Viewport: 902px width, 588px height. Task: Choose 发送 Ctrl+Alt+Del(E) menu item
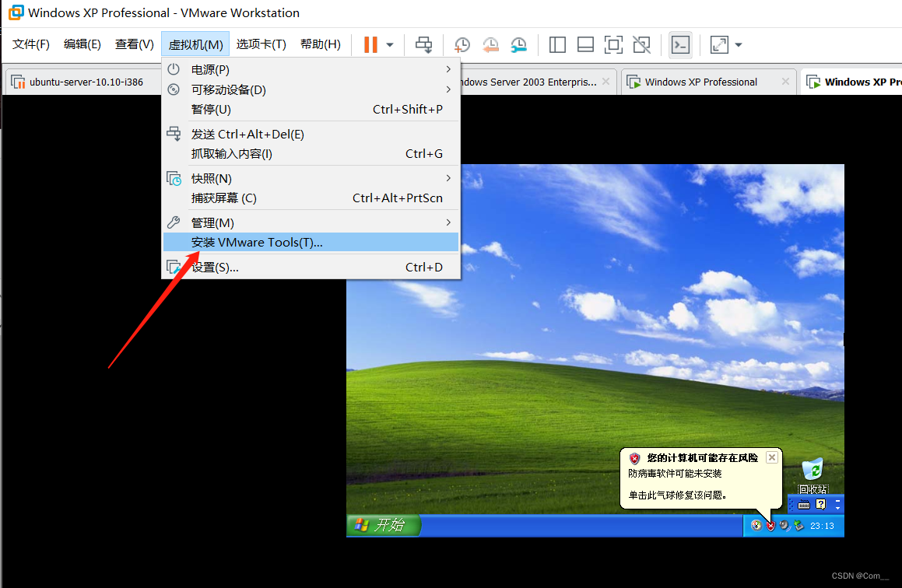(311, 134)
